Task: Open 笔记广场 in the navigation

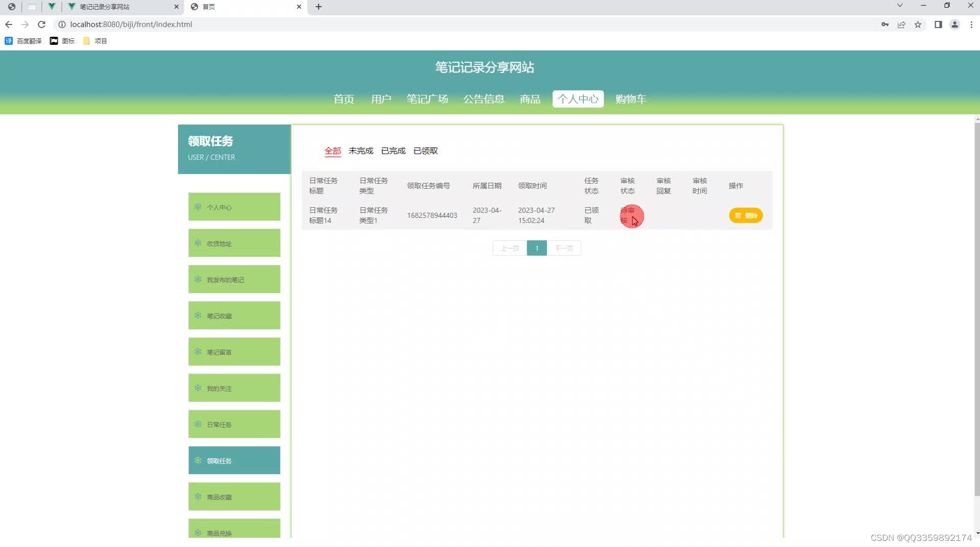Action: click(x=427, y=99)
